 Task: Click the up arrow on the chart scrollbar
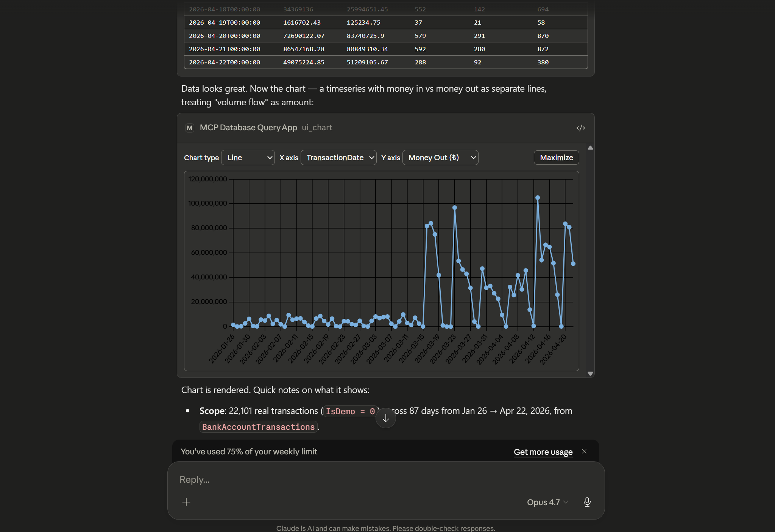pos(590,148)
